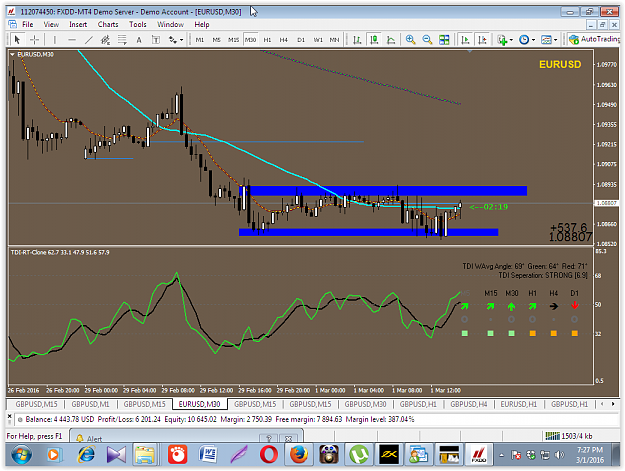Open Opera browser from taskbar
Image resolution: width=625 pixels, height=471 pixels.
[x=269, y=454]
